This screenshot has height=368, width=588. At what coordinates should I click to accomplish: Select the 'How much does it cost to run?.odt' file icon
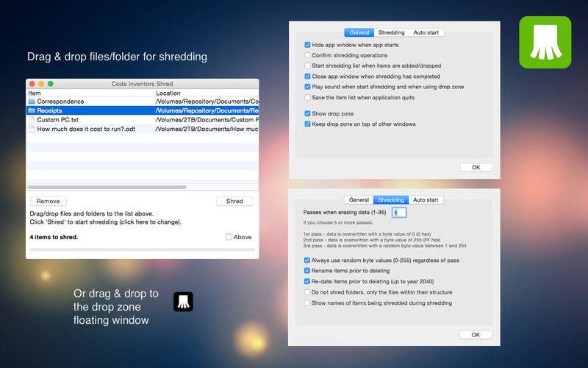coord(32,129)
